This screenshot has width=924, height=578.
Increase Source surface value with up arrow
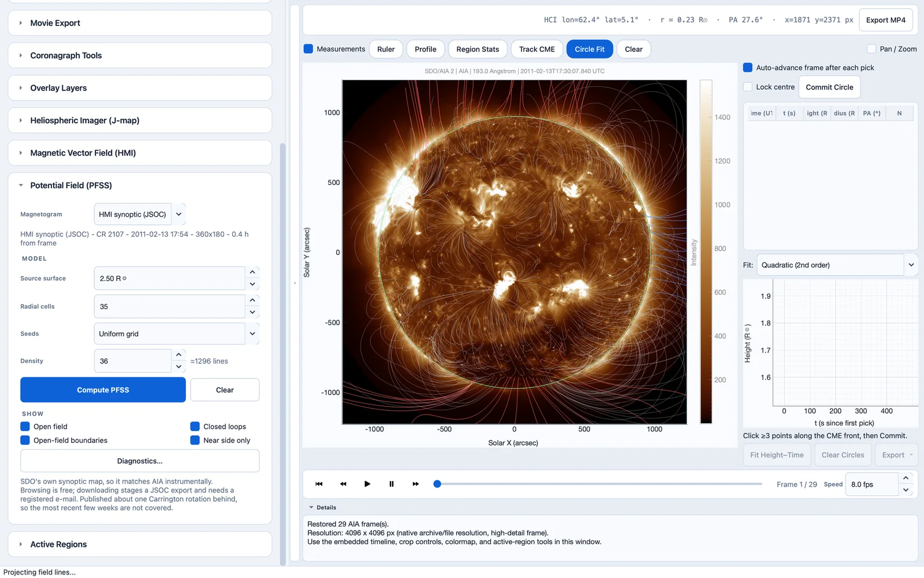coord(252,272)
